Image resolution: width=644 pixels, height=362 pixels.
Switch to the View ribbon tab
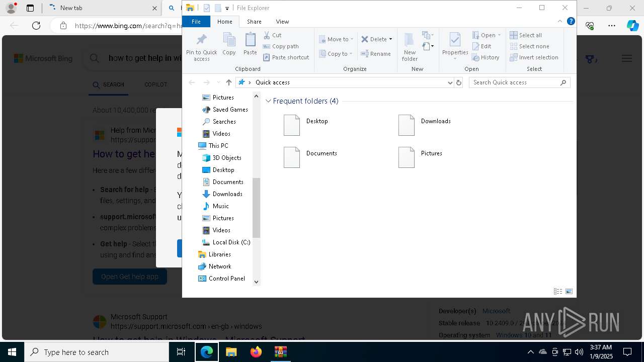point(282,22)
